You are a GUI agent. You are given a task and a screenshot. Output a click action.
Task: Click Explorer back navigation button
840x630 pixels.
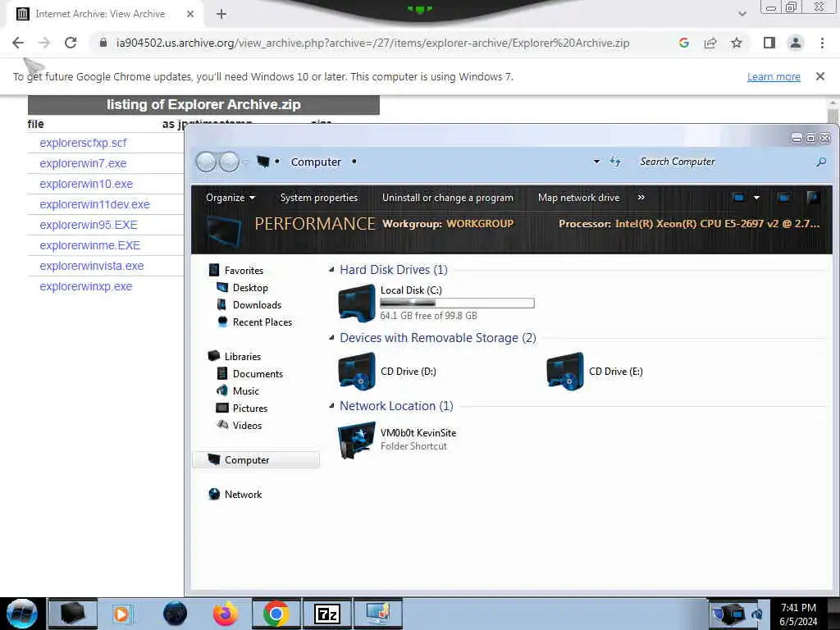pos(206,162)
